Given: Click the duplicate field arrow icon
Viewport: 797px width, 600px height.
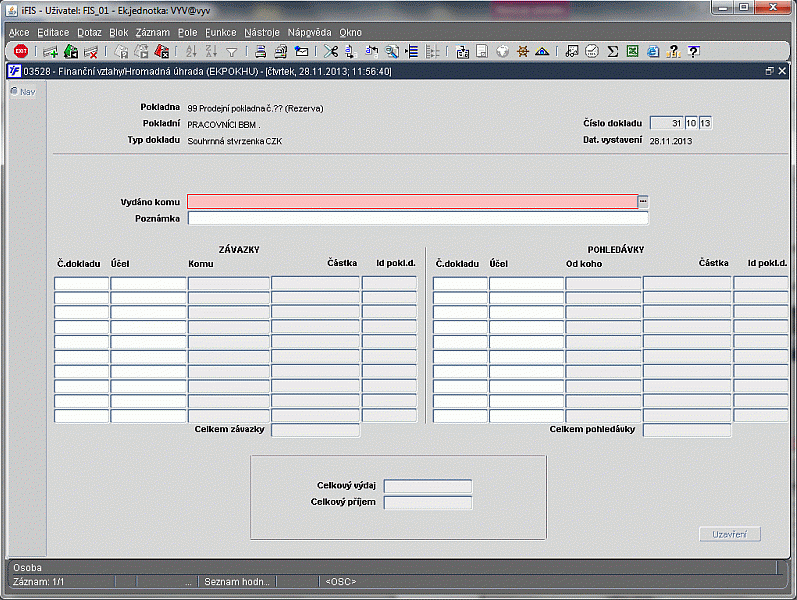Looking at the screenshot, I should coord(372,51).
